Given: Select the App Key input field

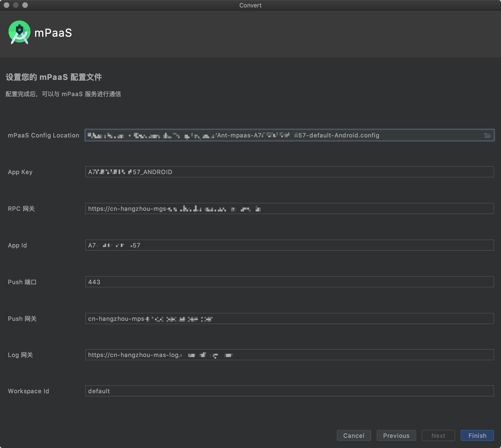Looking at the screenshot, I should 289,172.
